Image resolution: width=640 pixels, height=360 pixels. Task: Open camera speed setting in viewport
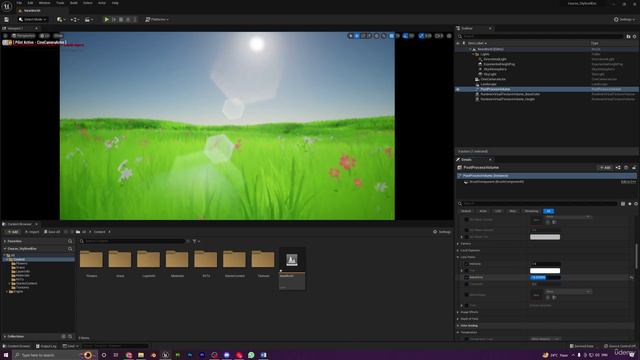[x=439, y=36]
